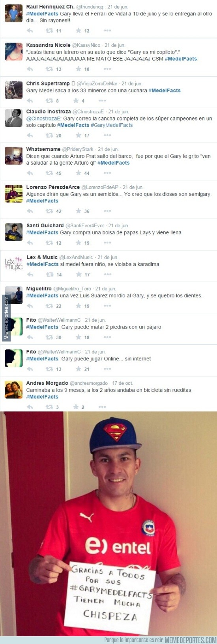Favorite Miguelitro's Luis Suarez tweet
The height and width of the screenshot is (644, 217).
coord(79,306)
